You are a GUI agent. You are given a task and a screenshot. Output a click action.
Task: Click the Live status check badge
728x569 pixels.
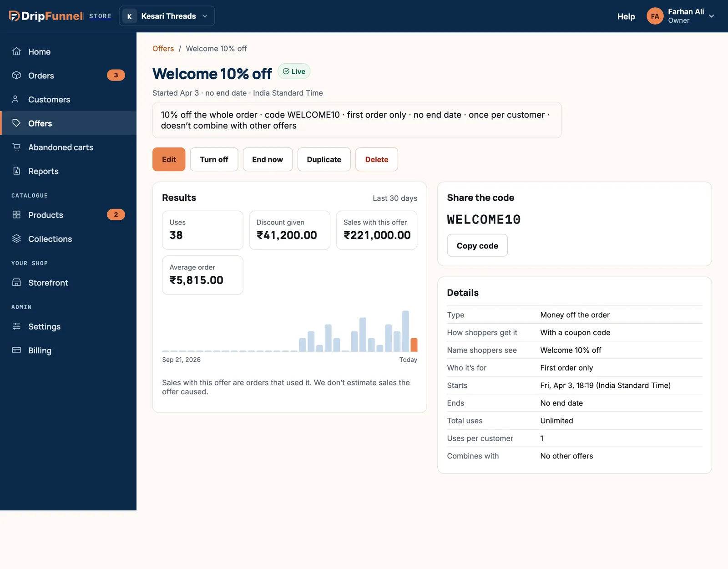point(294,71)
